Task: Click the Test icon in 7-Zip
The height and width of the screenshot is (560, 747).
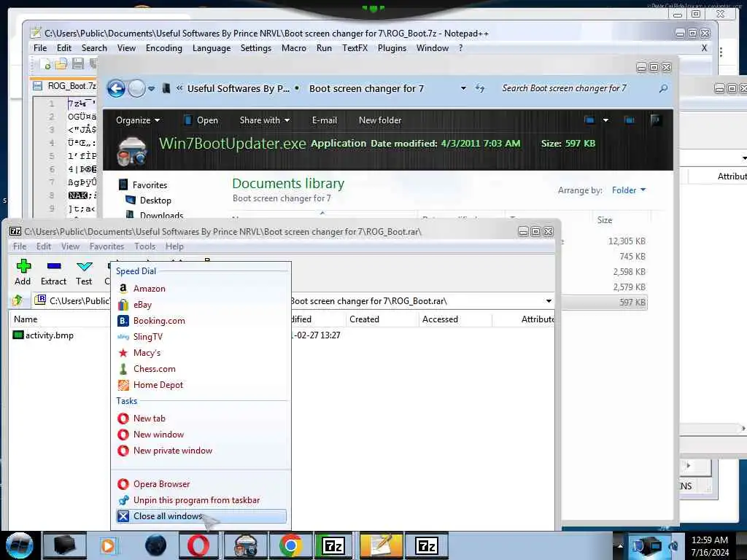Action: (84, 267)
